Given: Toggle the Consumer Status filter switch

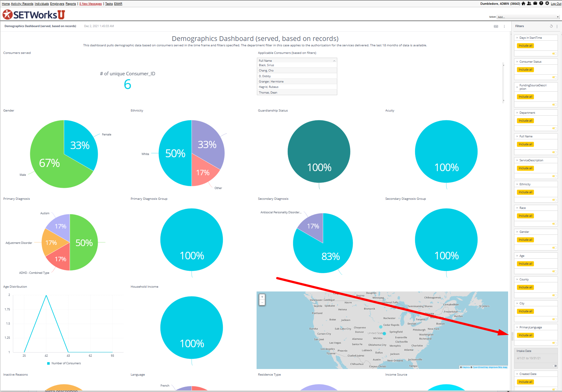Looking at the screenshot, I should 554,78.
